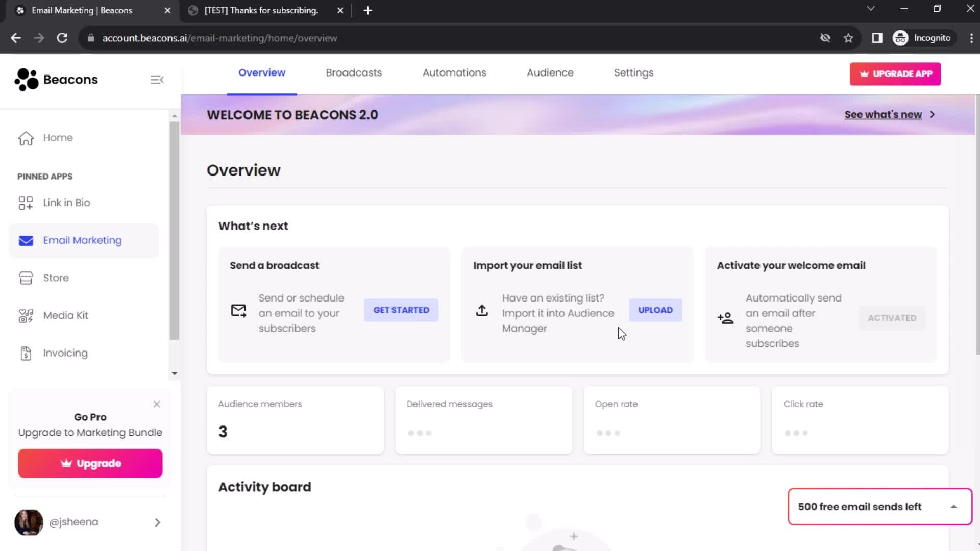The image size is (980, 551).
Task: Switch to the Automations tab
Action: click(x=454, y=72)
